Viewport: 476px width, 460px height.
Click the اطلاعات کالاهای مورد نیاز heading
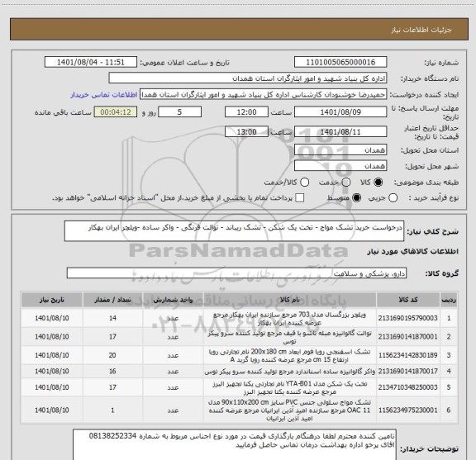[413, 252]
